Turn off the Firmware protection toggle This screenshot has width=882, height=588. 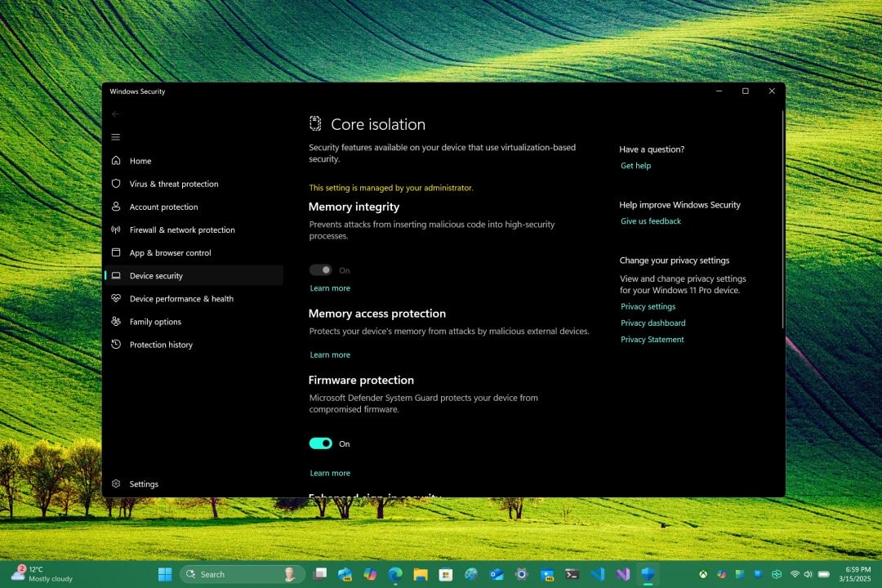click(321, 443)
